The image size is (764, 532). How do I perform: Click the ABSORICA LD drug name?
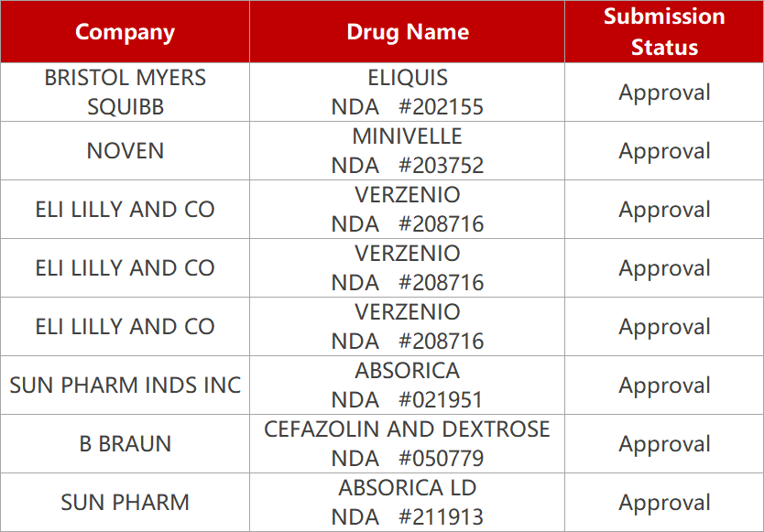[x=407, y=488]
